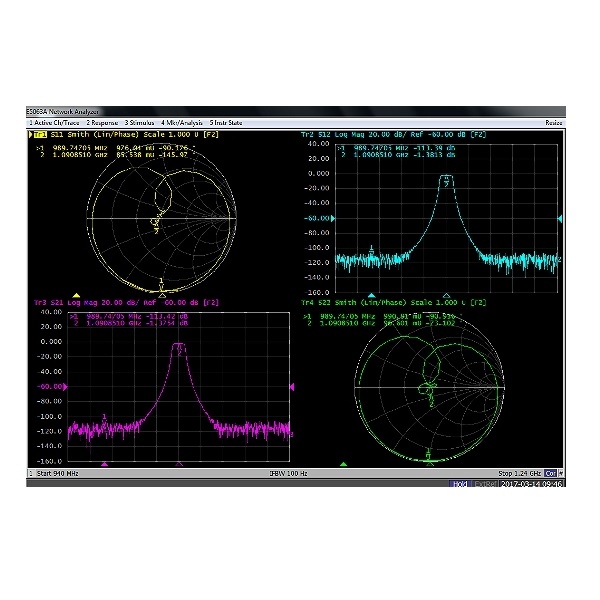This screenshot has height=600, width=600.
Task: Select the Tr4 S22 Smith trace title
Action: pyautogui.click(x=393, y=303)
